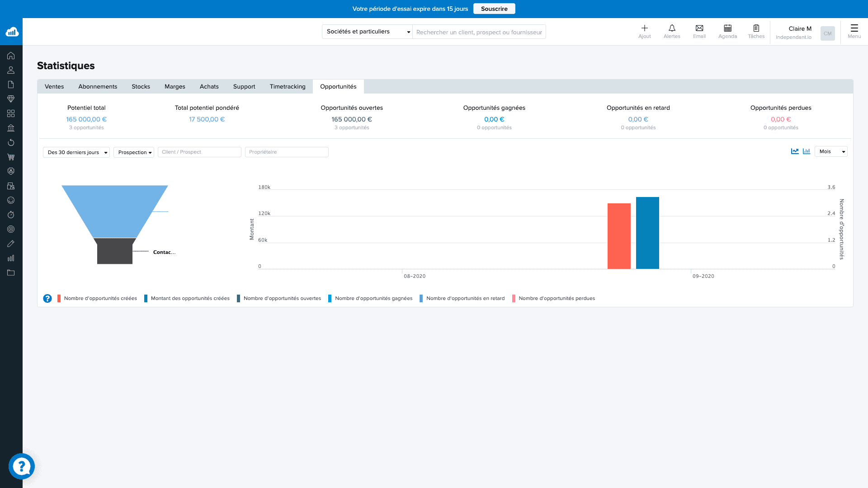Open the smiley face icon in sidebar
This screenshot has height=488, width=868.
pos(11,200)
